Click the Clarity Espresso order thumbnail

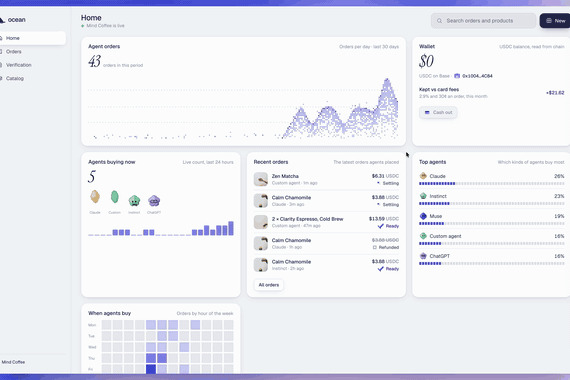coord(261,222)
